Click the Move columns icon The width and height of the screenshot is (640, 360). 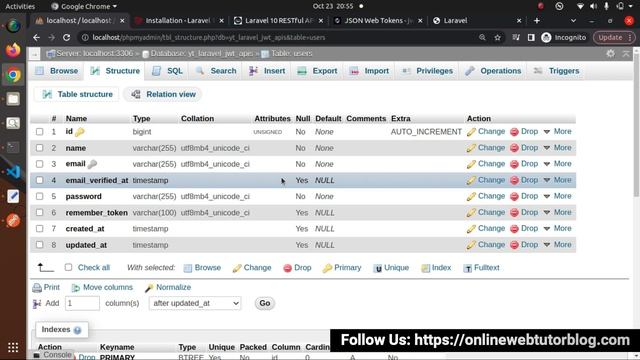(x=76, y=288)
